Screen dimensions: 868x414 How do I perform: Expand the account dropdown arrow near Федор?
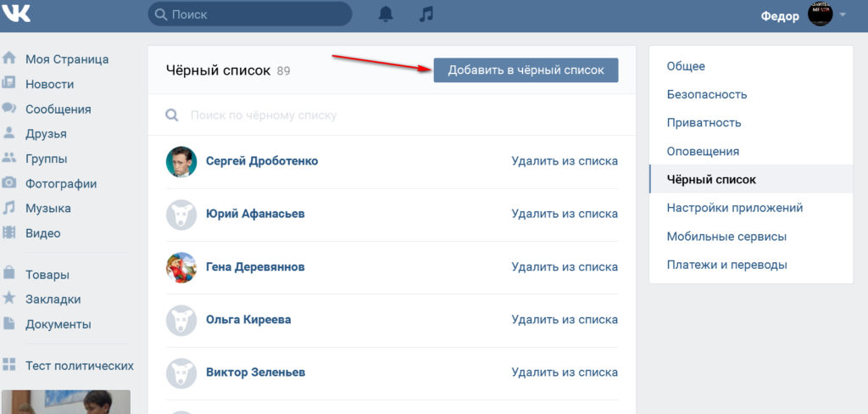pos(843,15)
